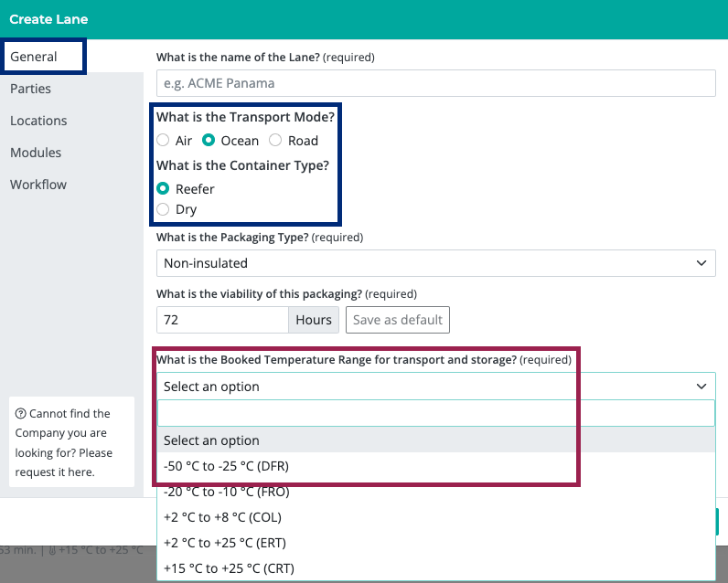Click the Lane name input field
The height and width of the screenshot is (583, 728).
pyautogui.click(x=436, y=83)
